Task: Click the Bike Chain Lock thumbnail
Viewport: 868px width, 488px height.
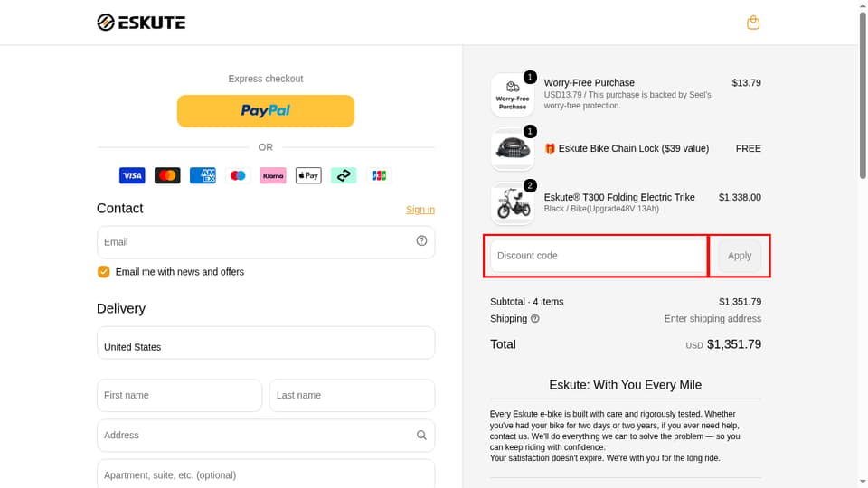Action: [513, 149]
